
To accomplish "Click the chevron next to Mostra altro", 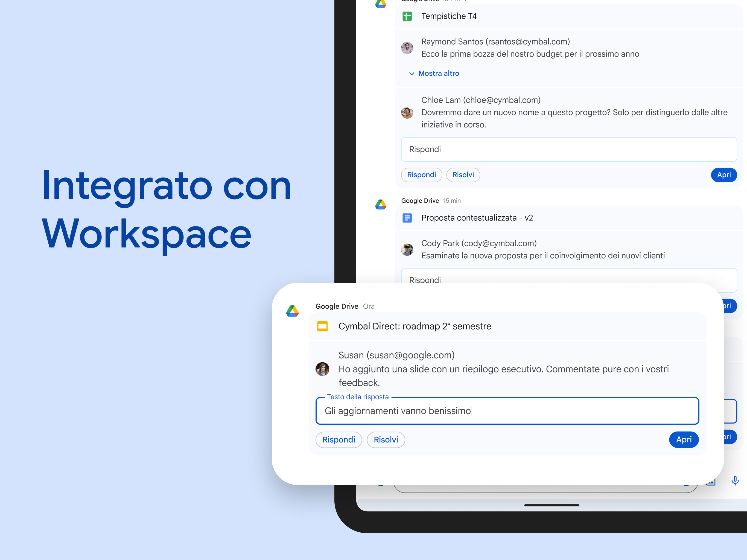I will 411,74.
